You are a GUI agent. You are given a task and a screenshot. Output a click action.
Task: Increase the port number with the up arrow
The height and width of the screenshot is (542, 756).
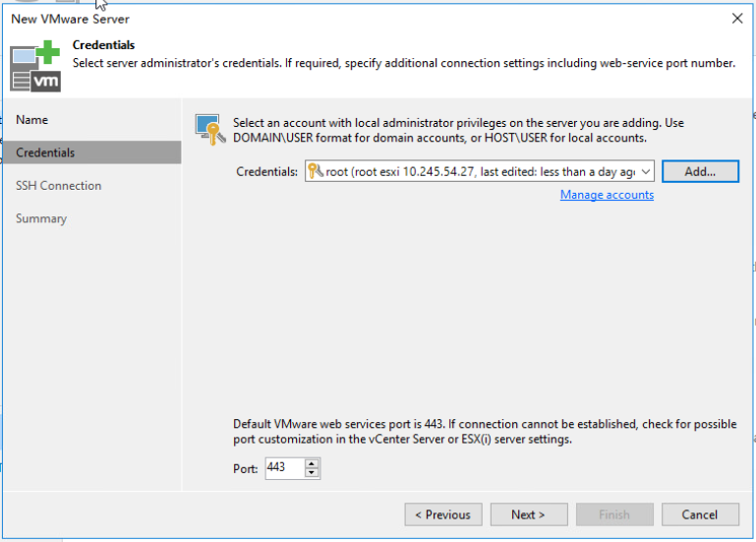(x=312, y=464)
